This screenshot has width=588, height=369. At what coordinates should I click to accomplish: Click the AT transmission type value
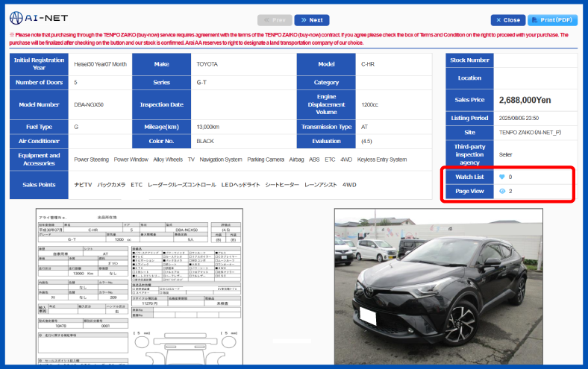coord(364,127)
